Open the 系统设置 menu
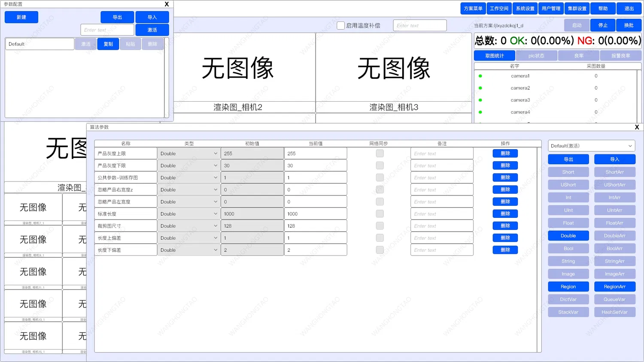The width and height of the screenshot is (644, 362). [x=525, y=9]
